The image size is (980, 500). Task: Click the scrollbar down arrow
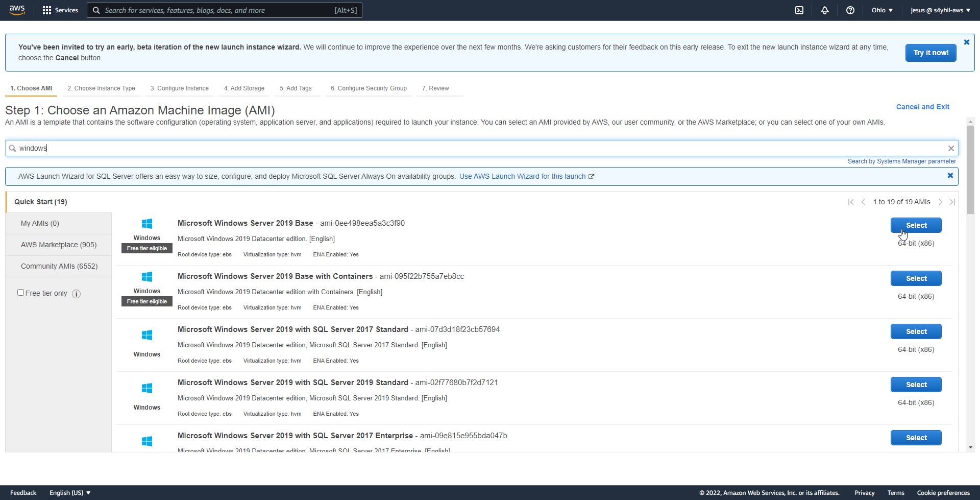pos(970,447)
